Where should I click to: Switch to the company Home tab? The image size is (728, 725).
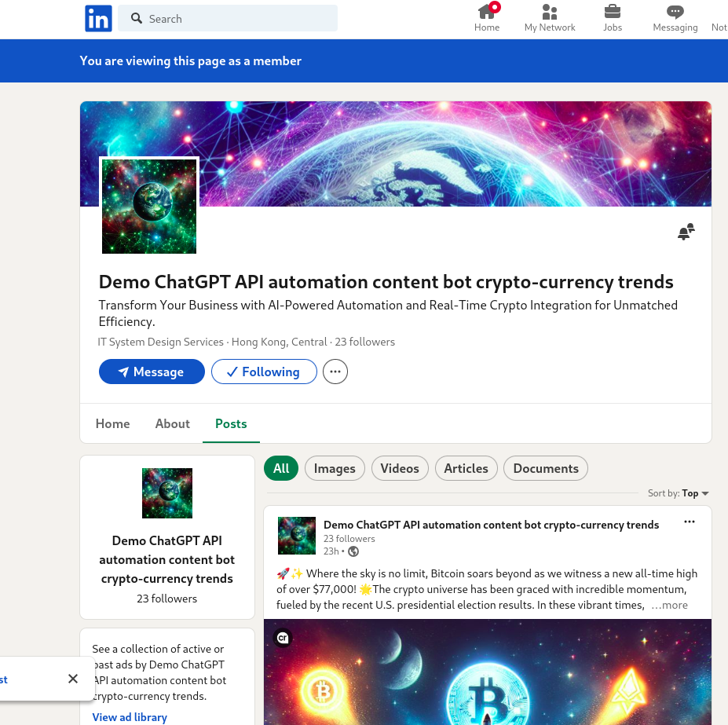[x=112, y=423]
